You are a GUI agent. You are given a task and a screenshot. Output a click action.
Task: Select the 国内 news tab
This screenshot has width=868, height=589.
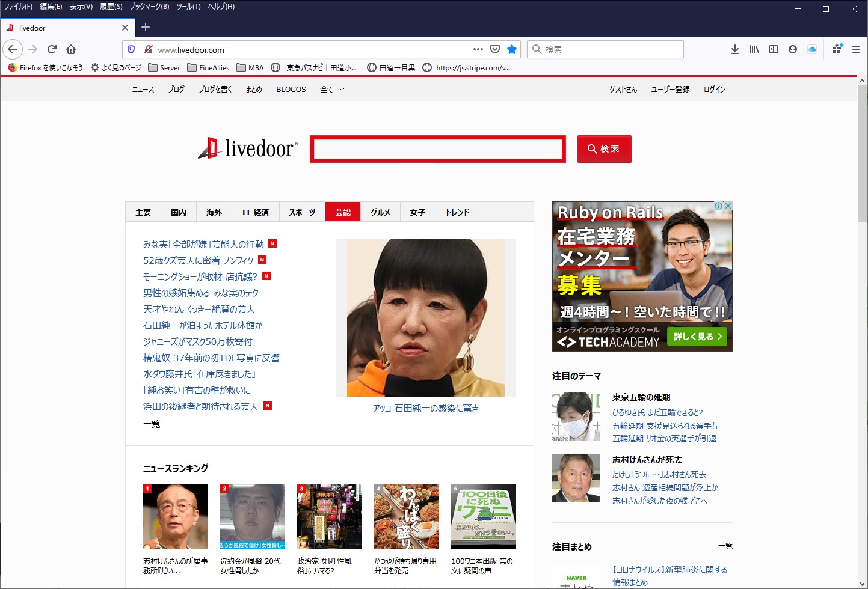(179, 212)
